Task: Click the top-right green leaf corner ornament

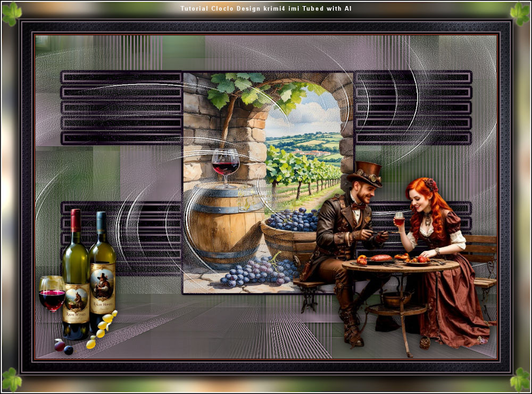Action: [519, 13]
